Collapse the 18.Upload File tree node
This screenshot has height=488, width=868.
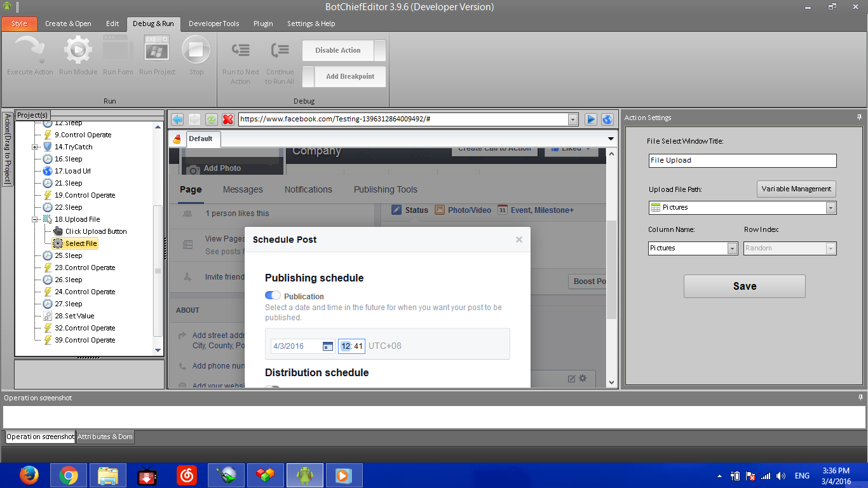pos(36,219)
